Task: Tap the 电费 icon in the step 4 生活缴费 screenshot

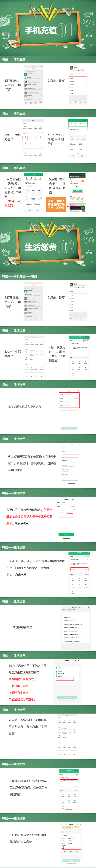Action: pos(73,362)
